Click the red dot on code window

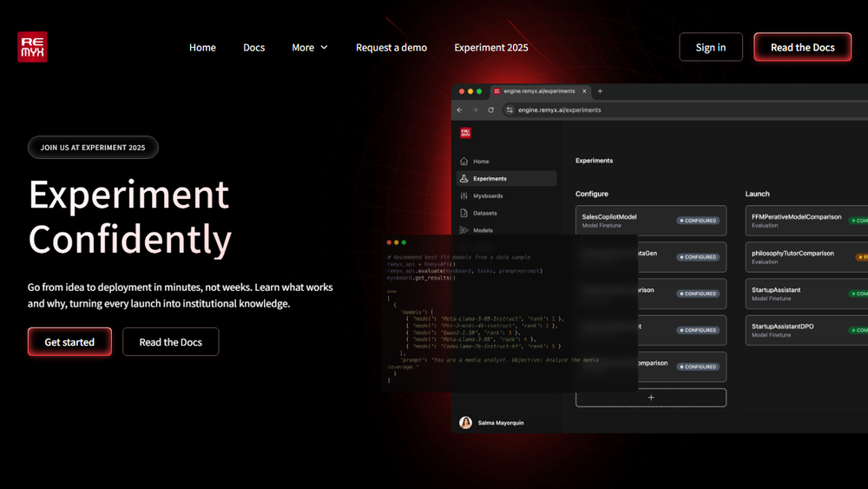coord(389,242)
